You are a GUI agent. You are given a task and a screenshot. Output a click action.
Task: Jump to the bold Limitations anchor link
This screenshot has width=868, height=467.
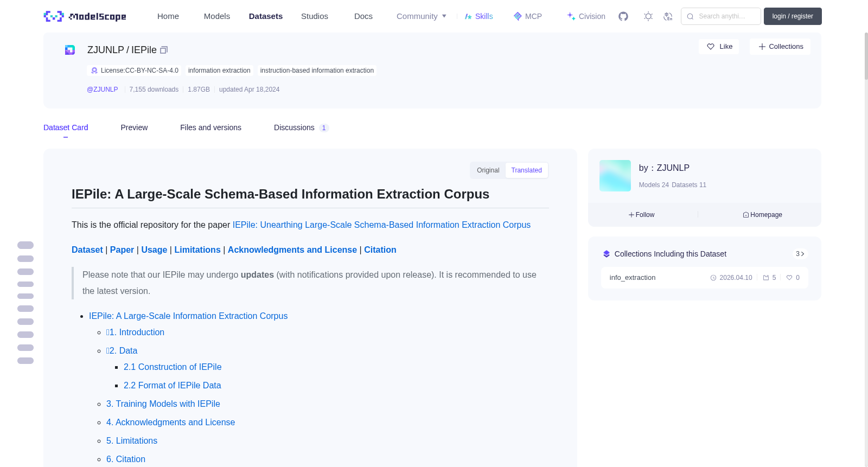[197, 250]
